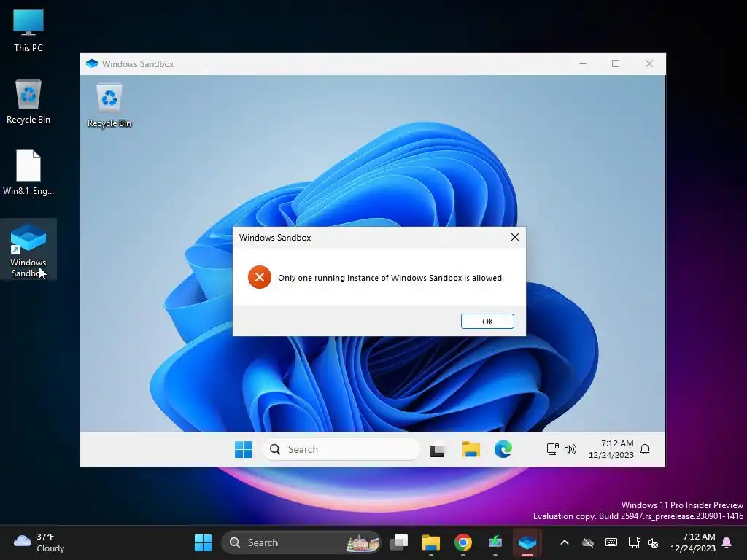This screenshot has height=560, width=747.
Task: Select the Recycle Bin inside the Sandbox window
Action: pyautogui.click(x=109, y=106)
